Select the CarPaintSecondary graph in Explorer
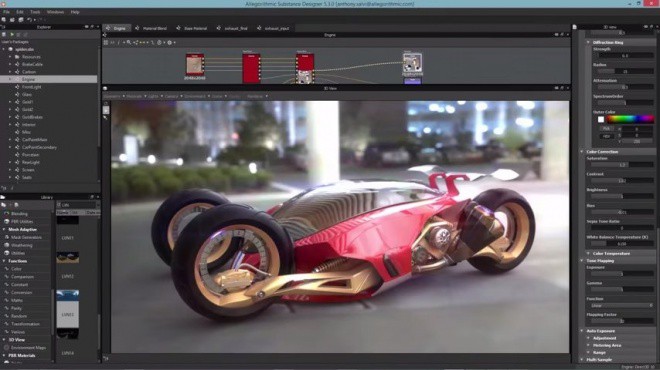Viewport: 660px width, 370px height. [x=39, y=147]
